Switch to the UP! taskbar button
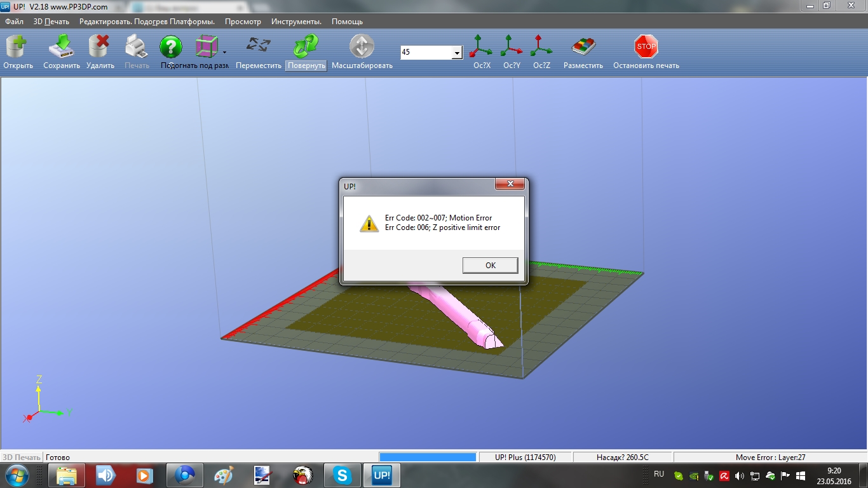868x488 pixels. (382, 475)
